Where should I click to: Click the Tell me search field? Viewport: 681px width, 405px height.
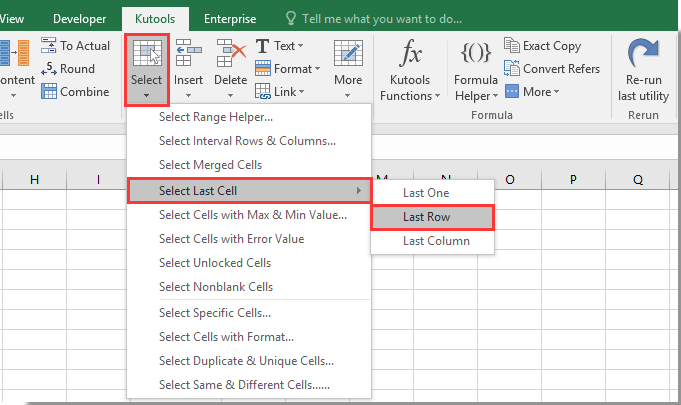[382, 19]
